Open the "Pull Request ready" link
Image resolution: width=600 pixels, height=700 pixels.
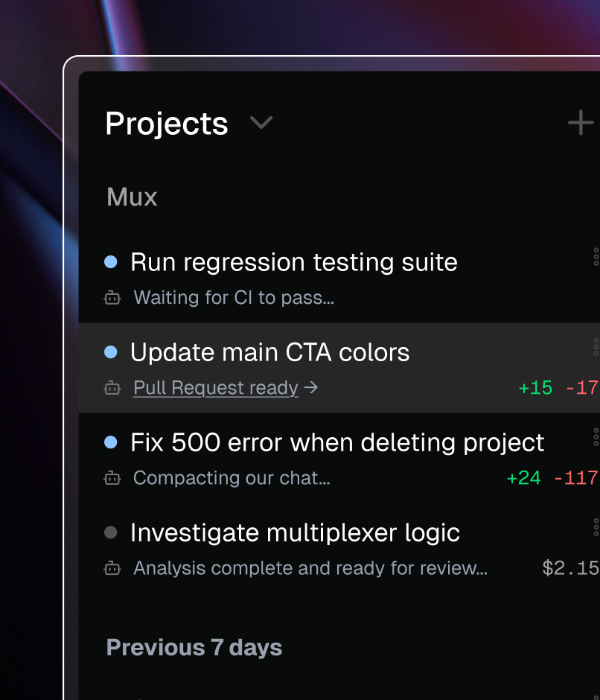214,387
